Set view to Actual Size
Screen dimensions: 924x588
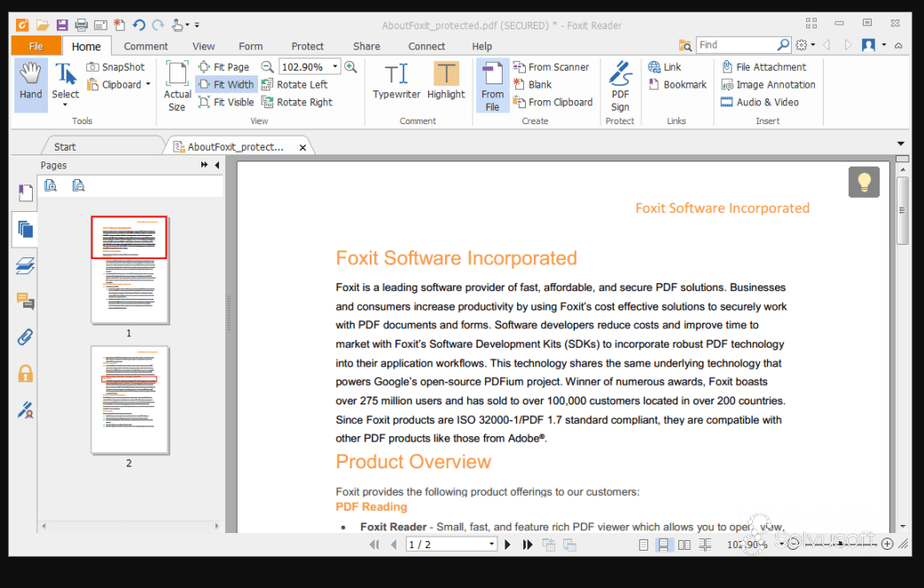(x=176, y=86)
